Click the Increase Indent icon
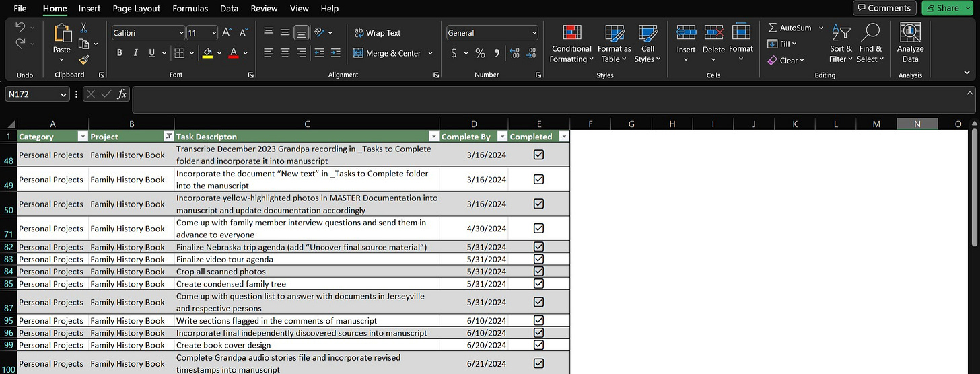Viewport: 980px width, 374px height. tap(335, 53)
